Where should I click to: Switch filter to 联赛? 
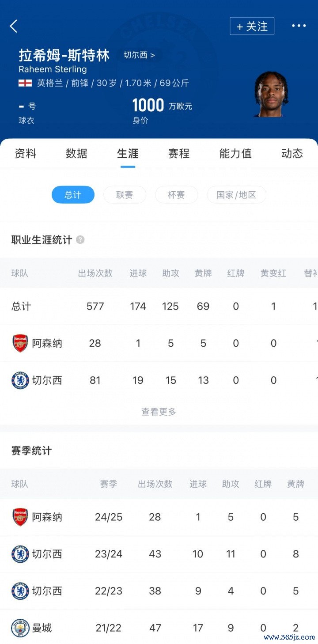pos(125,195)
